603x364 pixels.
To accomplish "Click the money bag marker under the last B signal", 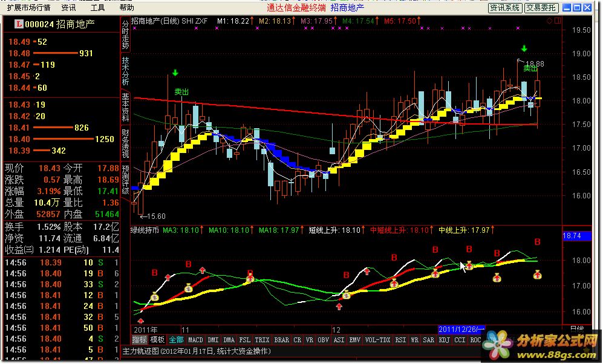I will [x=537, y=275].
